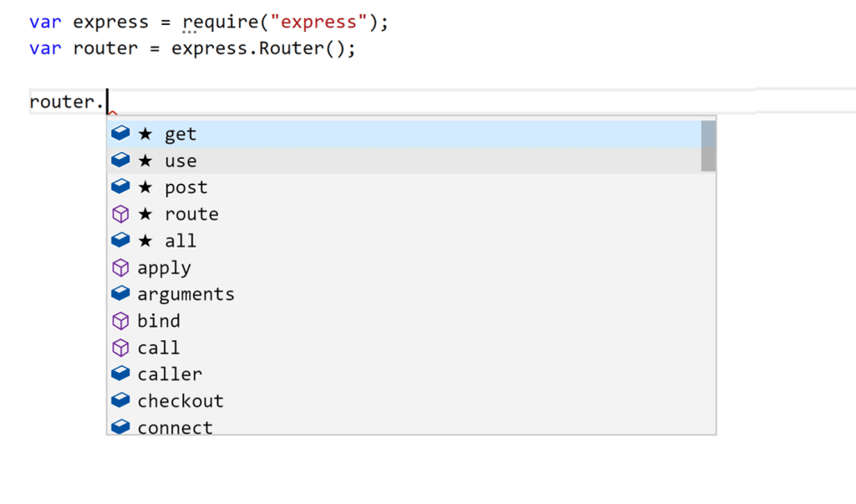The image size is (856, 504).
Task: Select the route completion item
Action: click(191, 214)
